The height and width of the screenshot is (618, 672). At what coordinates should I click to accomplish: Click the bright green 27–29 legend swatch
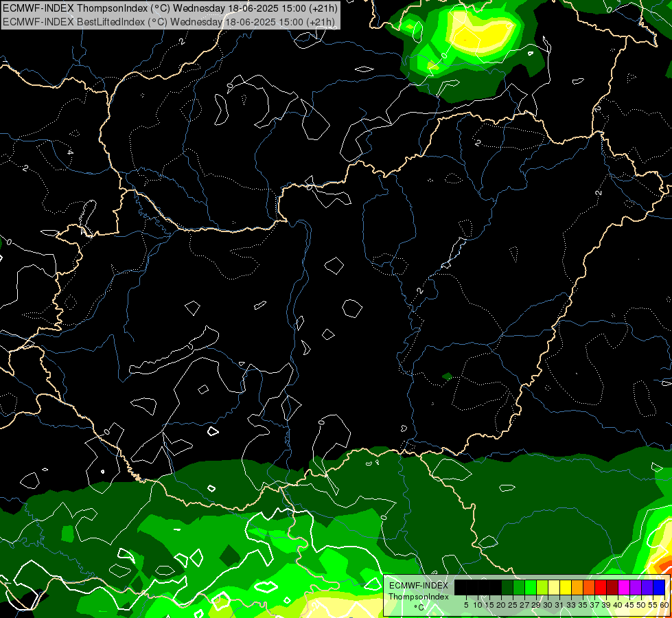click(x=531, y=587)
